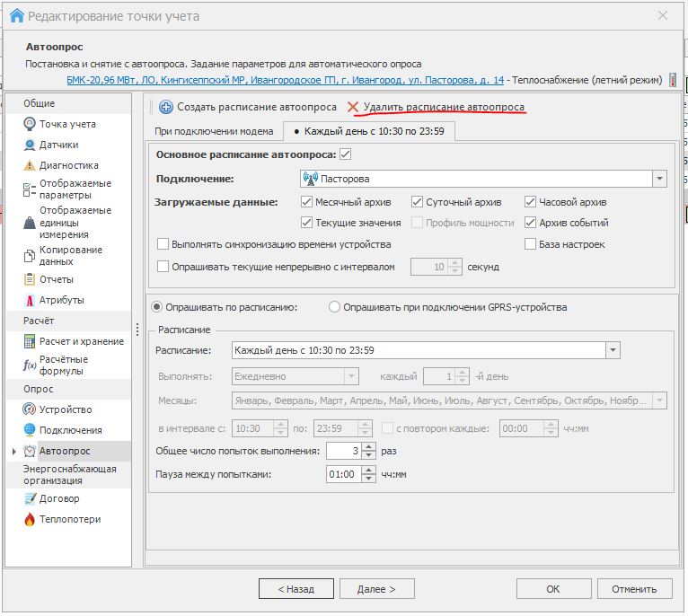Open the Атрибуты page

tap(61, 300)
